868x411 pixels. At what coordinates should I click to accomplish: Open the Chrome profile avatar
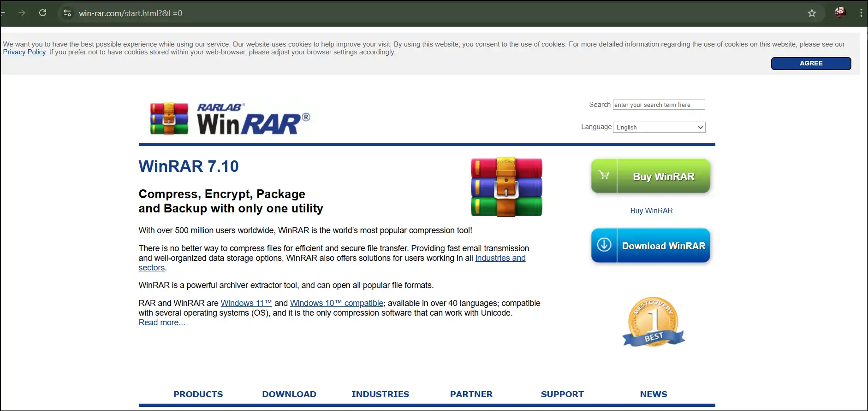point(840,13)
